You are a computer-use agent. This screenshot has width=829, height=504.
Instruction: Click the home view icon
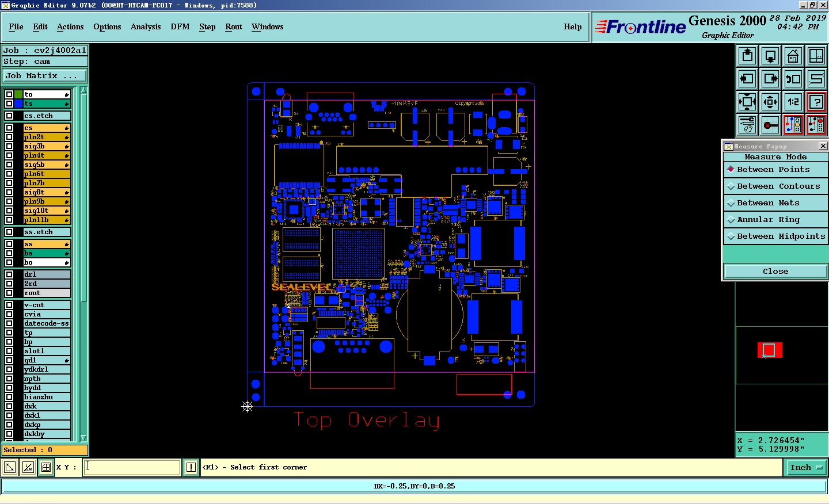(x=793, y=56)
